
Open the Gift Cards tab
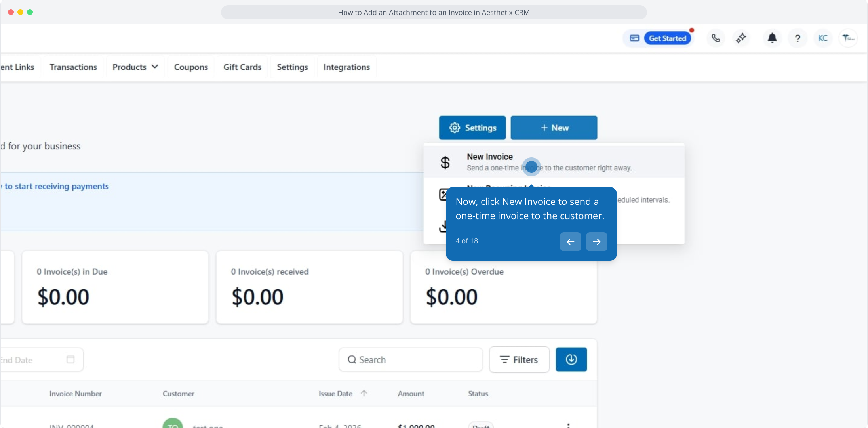point(242,67)
